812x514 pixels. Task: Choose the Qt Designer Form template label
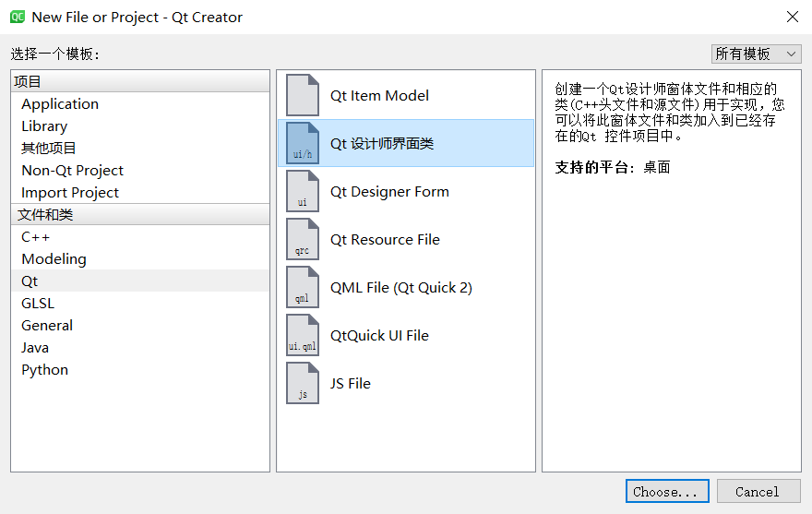[389, 192]
